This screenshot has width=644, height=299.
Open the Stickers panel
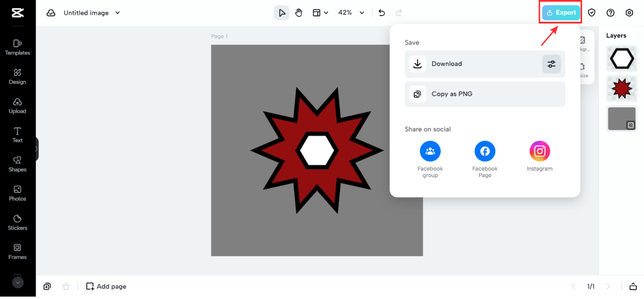(18, 222)
